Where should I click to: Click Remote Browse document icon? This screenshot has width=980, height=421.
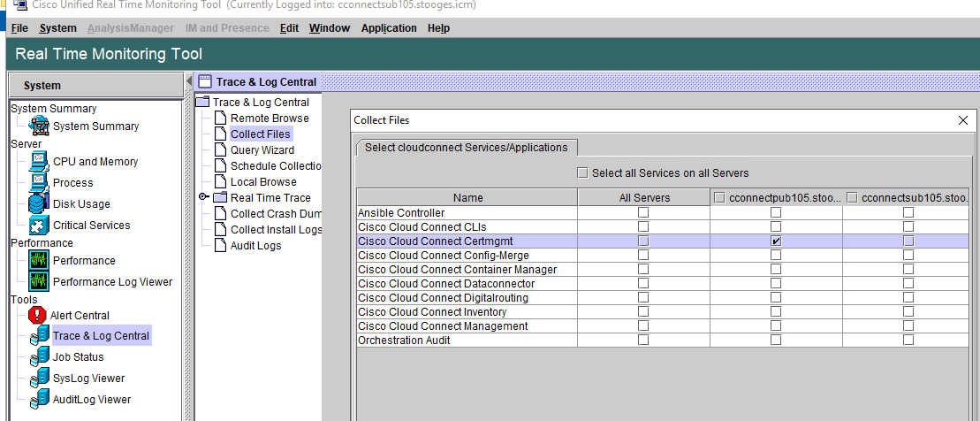tap(220, 119)
